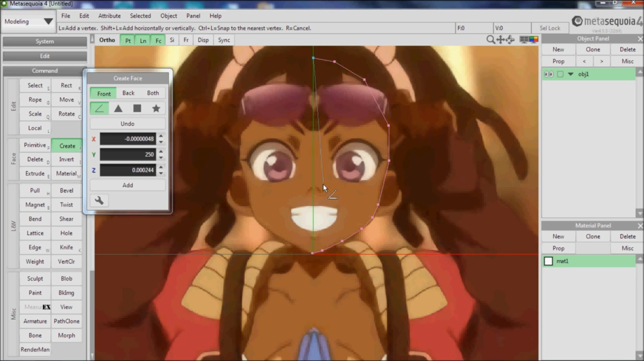Screen dimensions: 644x361
Task: Open the Help menu
Action: tap(215, 16)
